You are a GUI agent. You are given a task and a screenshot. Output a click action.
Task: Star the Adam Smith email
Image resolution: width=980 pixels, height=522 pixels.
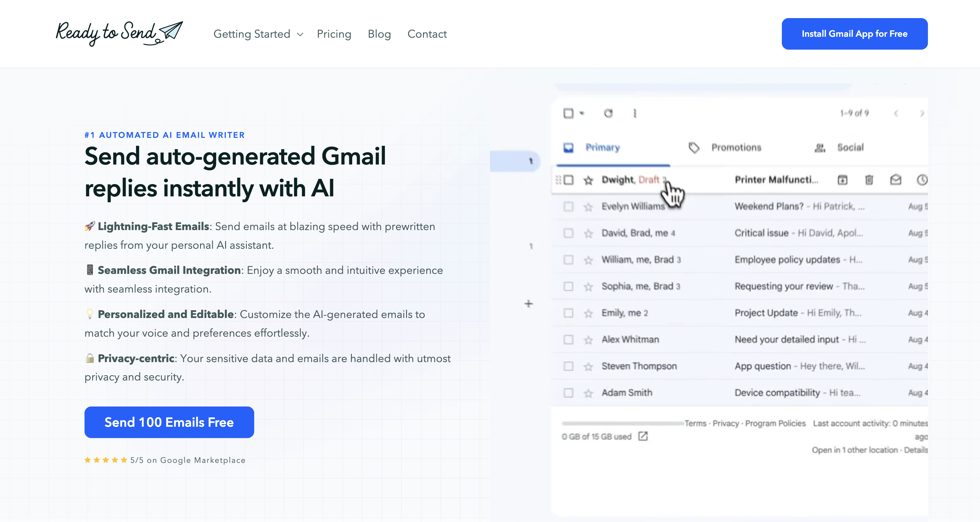click(589, 393)
